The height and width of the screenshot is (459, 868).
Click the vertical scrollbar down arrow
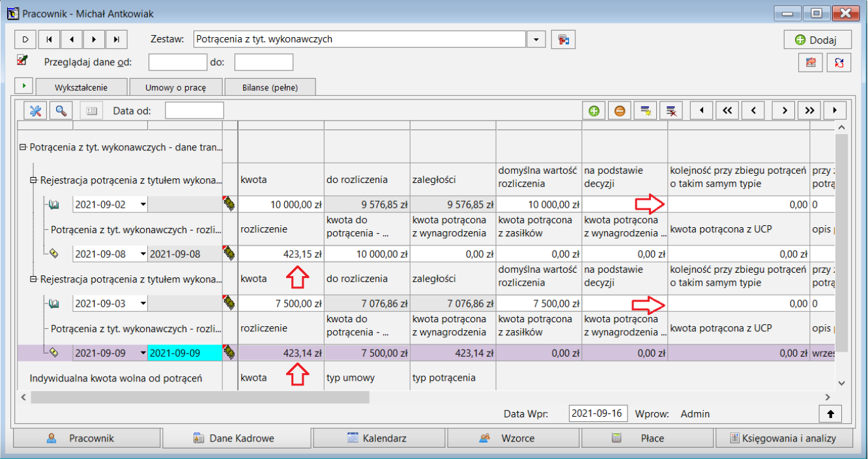(x=841, y=383)
